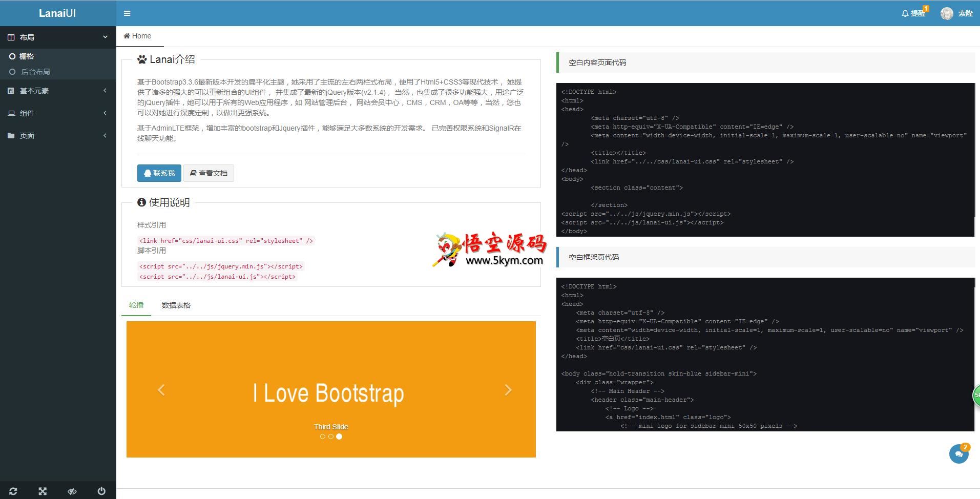This screenshot has height=499, width=980.
Task: Click the jquery.min.js script code snippet
Action: [x=221, y=266]
